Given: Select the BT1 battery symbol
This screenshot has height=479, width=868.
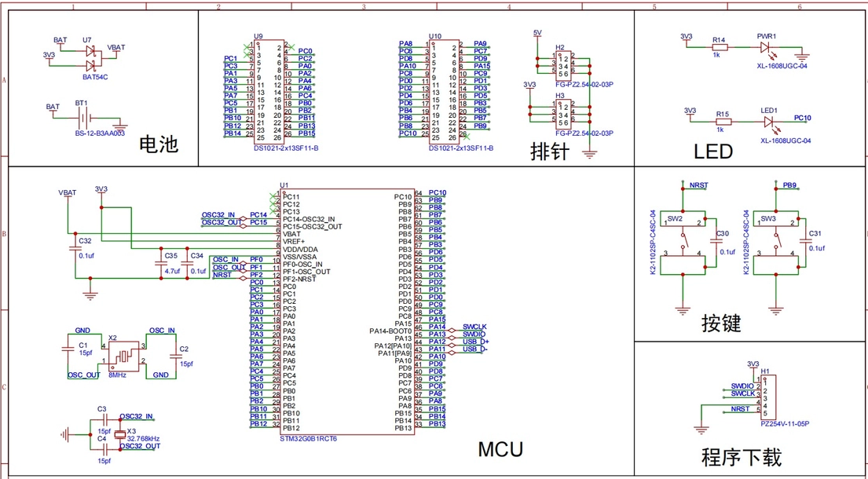Looking at the screenshot, I should [85, 118].
